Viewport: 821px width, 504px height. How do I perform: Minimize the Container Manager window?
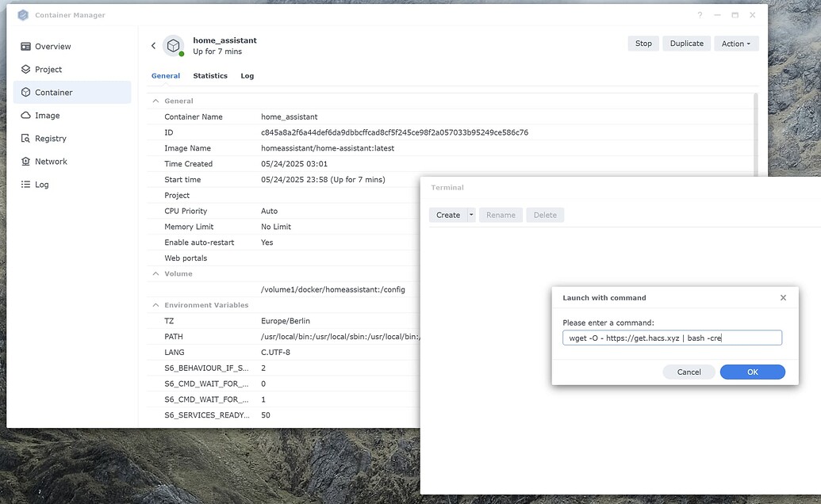(x=717, y=15)
